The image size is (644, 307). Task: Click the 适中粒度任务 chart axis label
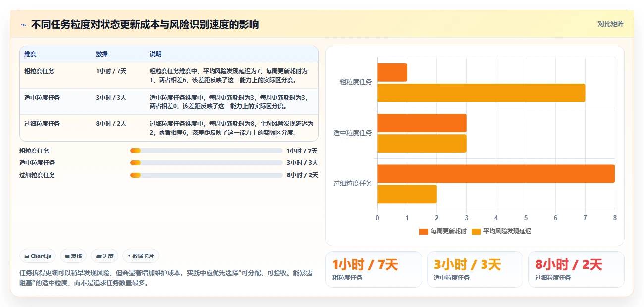click(x=353, y=133)
